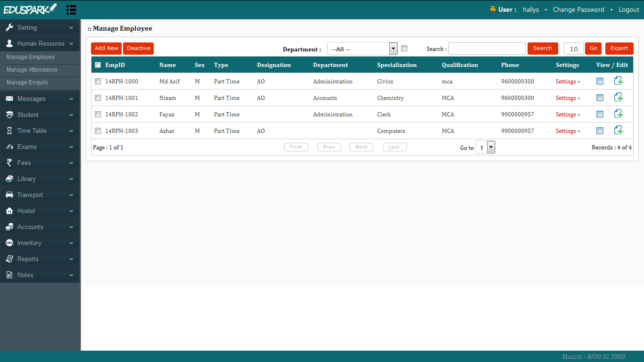Expand the Reports section in the sidebar
This screenshot has height=362, width=644.
click(x=28, y=259)
